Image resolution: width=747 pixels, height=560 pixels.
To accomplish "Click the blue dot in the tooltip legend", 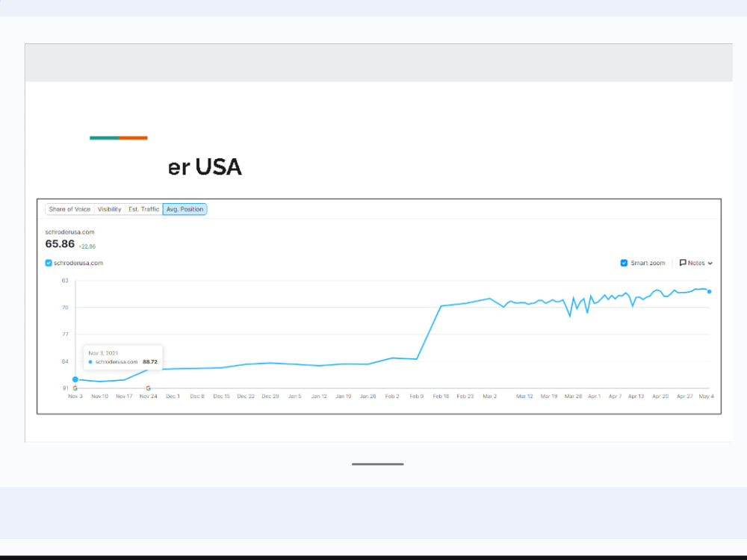I will (x=90, y=362).
